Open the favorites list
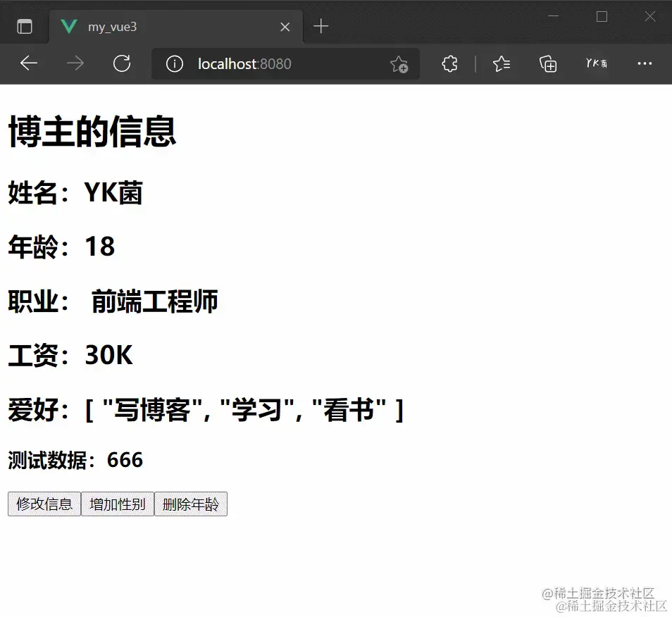Image resolution: width=672 pixels, height=617 pixels. (x=502, y=64)
